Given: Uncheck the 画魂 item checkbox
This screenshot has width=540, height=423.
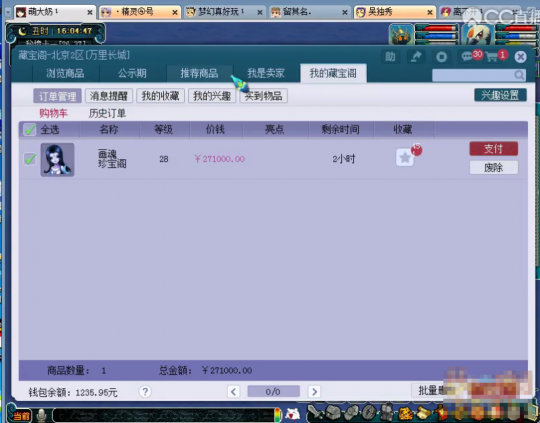Looking at the screenshot, I should point(30,159).
